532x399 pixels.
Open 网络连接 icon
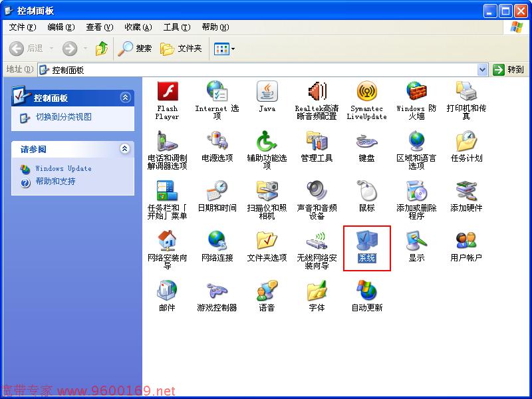click(217, 246)
